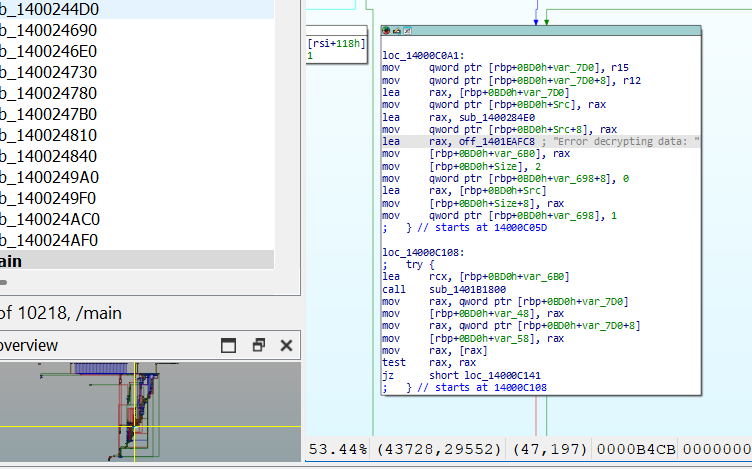Click the edit icon in node title bar
752x469 pixels.
[x=407, y=32]
